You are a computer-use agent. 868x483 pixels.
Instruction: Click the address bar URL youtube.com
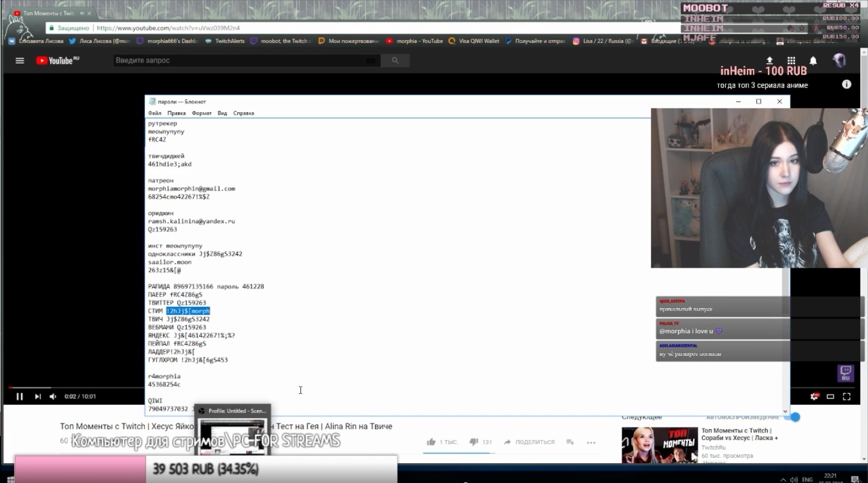168,28
